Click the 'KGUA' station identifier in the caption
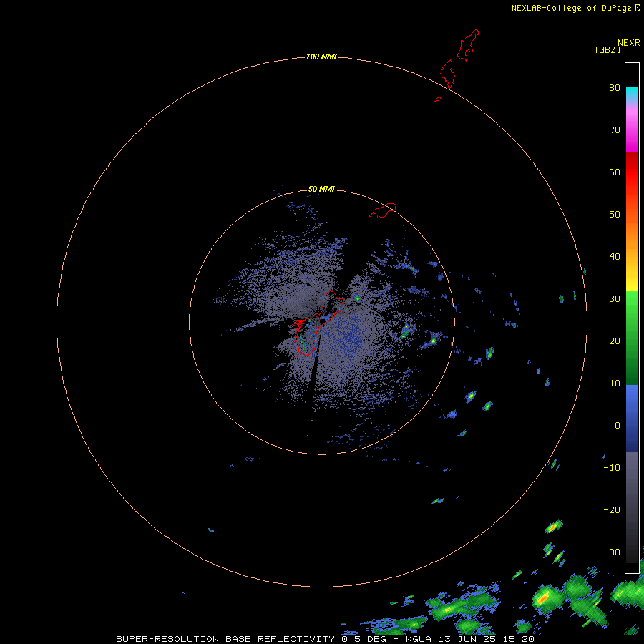Screen dimensions: 644x644 point(419,639)
